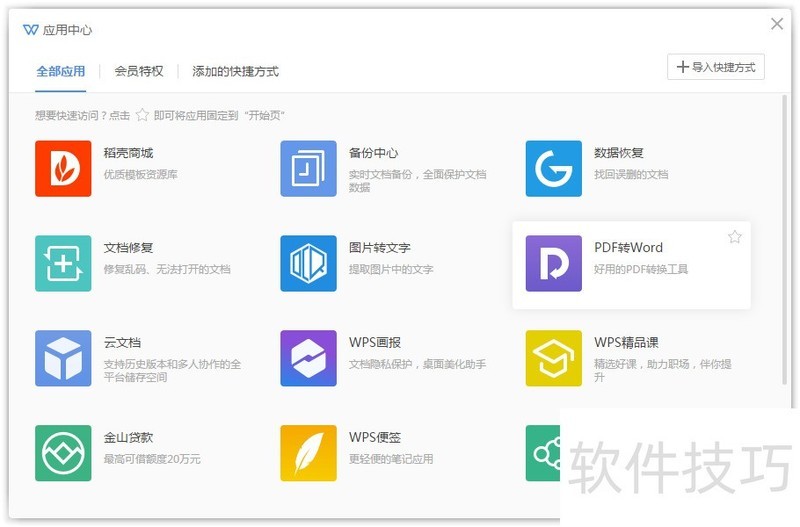Click the WPS精品课 title text

click(626, 342)
